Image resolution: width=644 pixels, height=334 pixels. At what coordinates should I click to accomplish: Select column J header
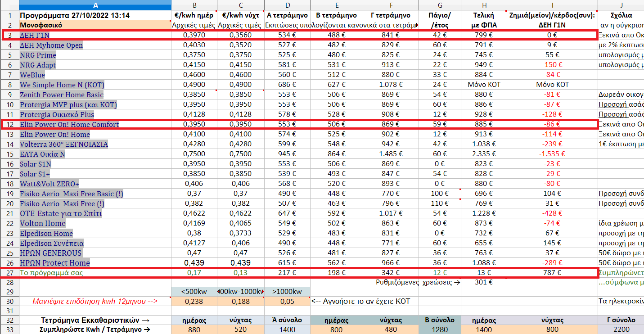622,5
